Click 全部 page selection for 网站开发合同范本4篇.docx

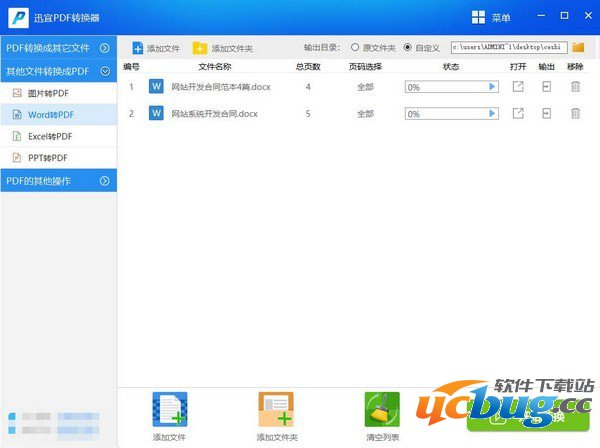coord(365,87)
